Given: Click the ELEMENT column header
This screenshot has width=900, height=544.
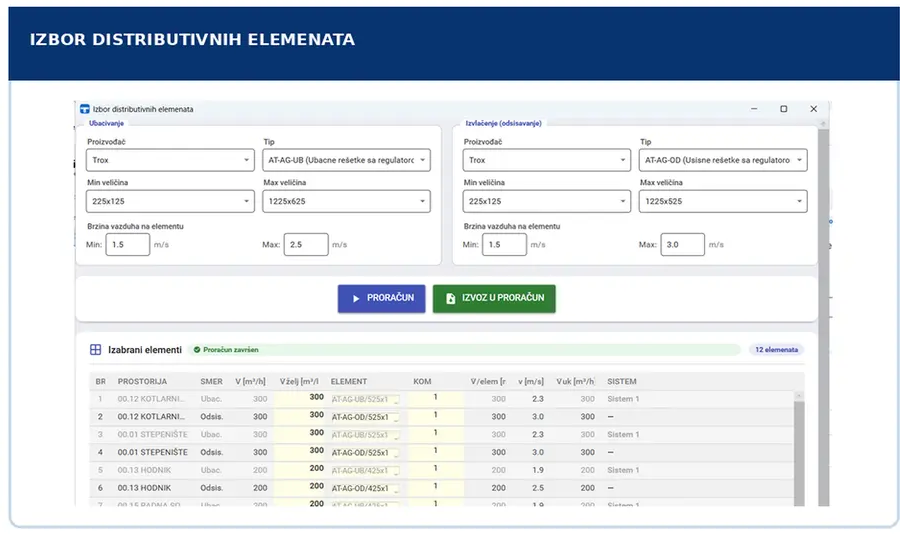Looking at the screenshot, I should point(348,382).
